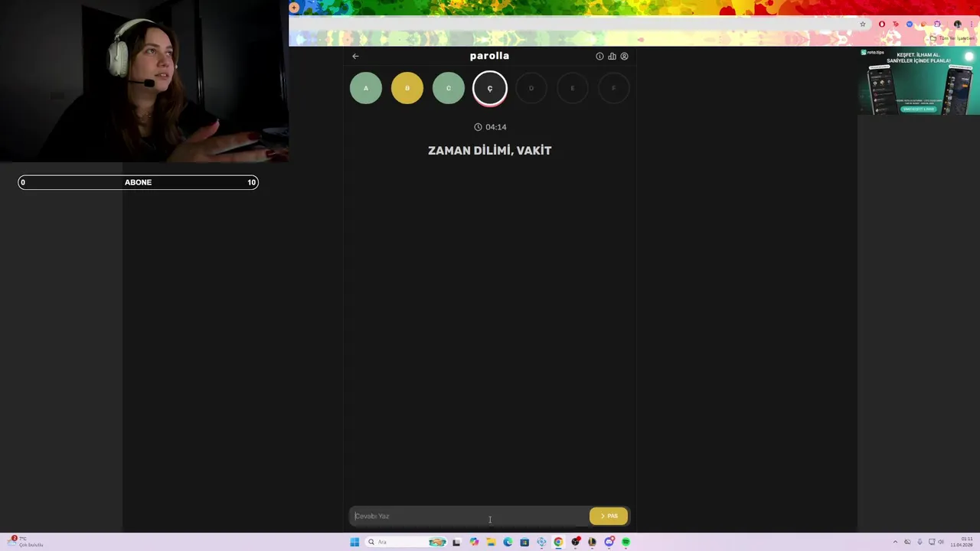Click the clue text ZAMAN DİLİMİ, VAKİT
The image size is (980, 551).
pyautogui.click(x=490, y=151)
